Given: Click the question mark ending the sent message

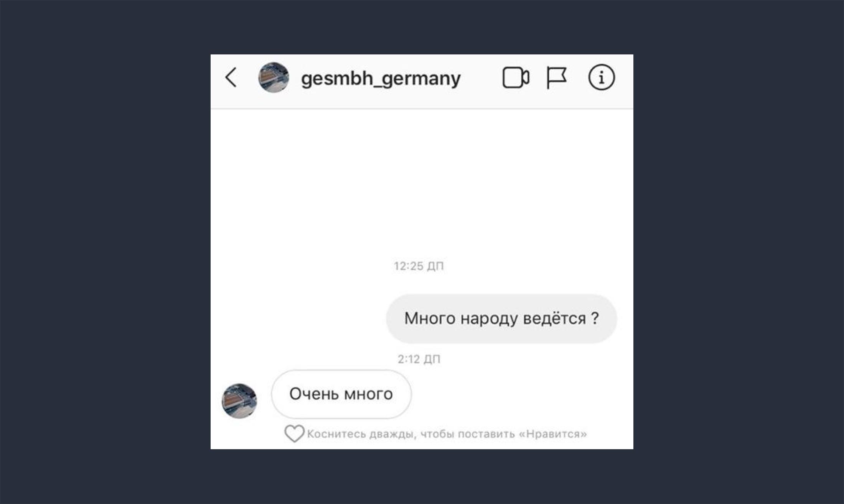Looking at the screenshot, I should pyautogui.click(x=595, y=318).
